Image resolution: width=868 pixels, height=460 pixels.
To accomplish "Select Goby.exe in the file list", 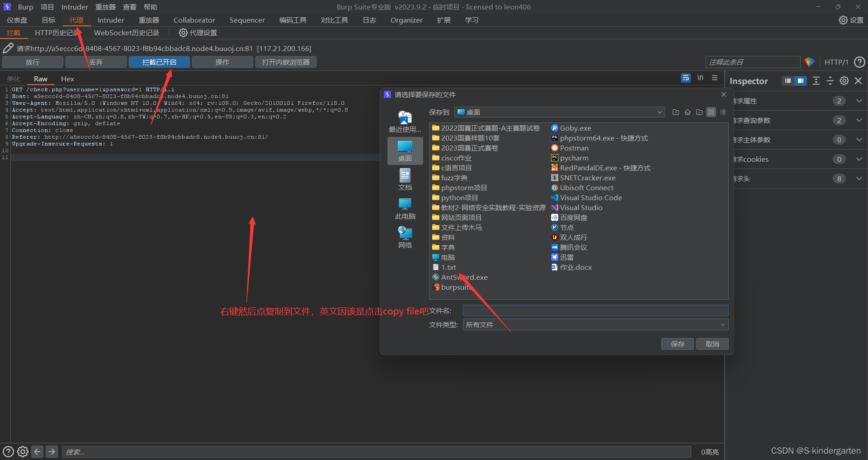I will pos(571,128).
